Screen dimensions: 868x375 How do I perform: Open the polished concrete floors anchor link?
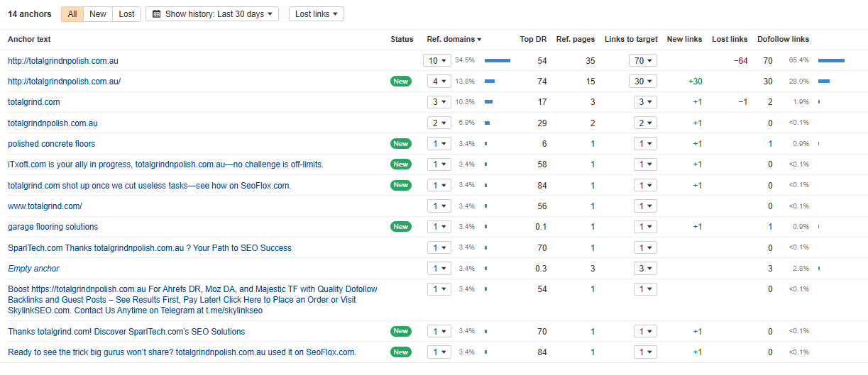(51, 144)
